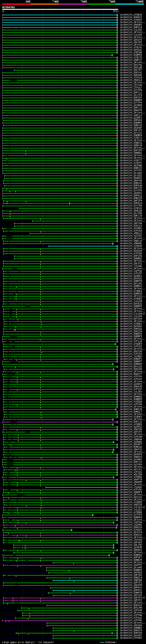The image size is (146, 644).
Task: Select label UniRef100_A7PJP0
Action: tap(131, 376)
